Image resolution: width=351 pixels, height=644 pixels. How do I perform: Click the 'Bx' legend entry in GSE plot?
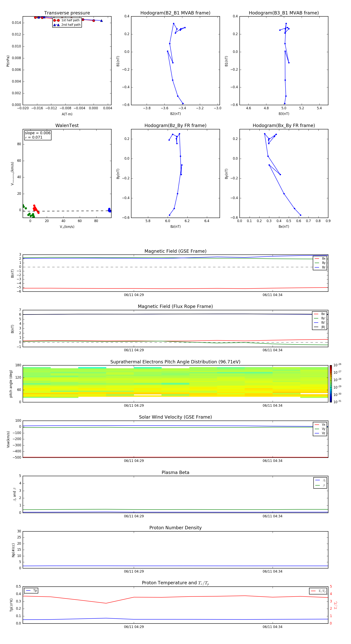(320, 259)
